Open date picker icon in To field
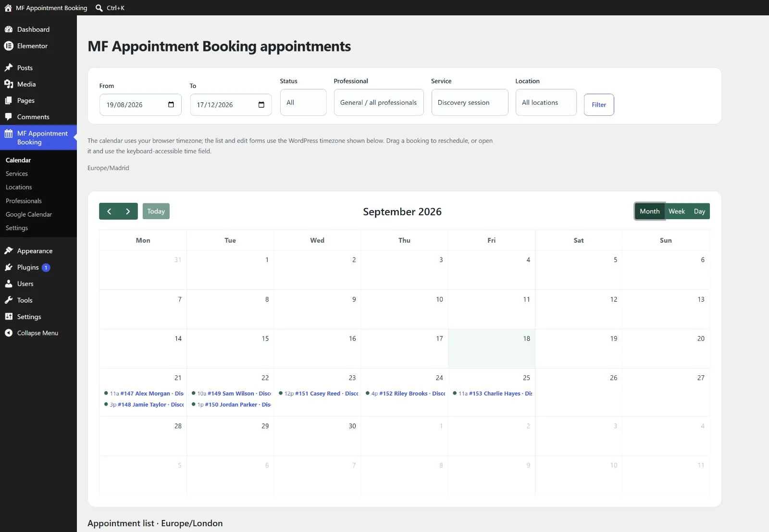This screenshot has width=769, height=532. 261,105
